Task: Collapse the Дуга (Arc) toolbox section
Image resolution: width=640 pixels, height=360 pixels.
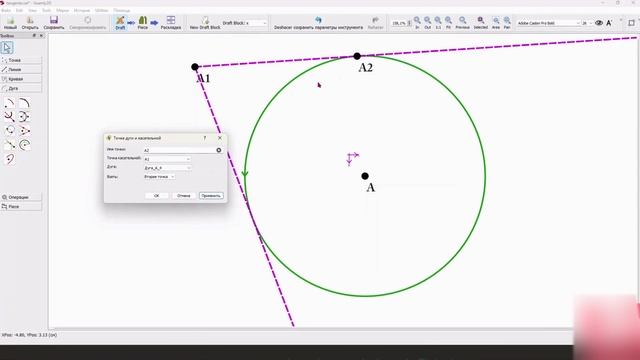Action: point(21,88)
